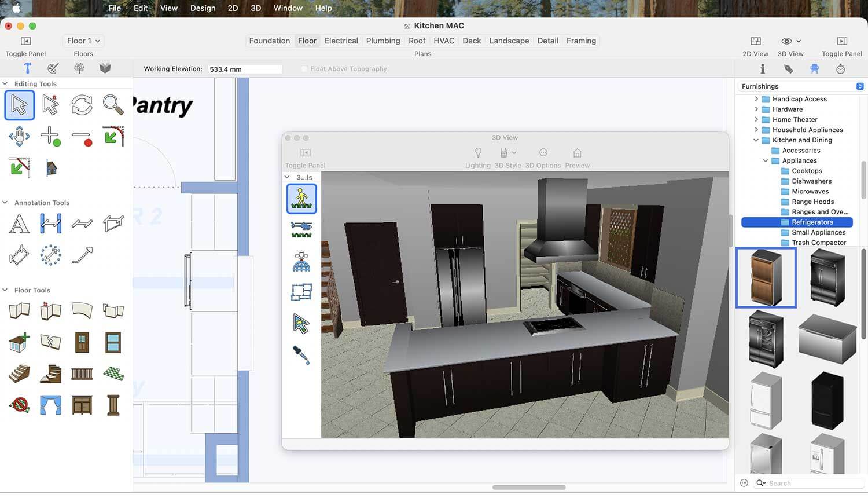Expand the Home Theater folder

756,120
